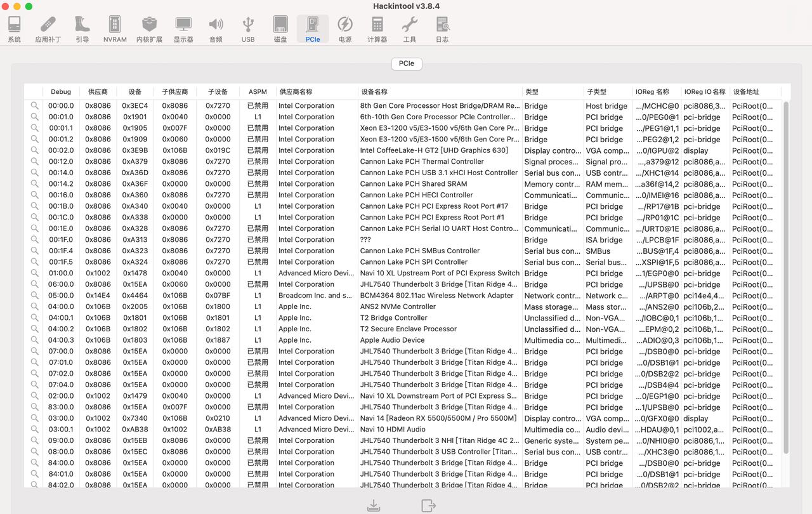Open the NVRAM toolbar icon

[115, 29]
